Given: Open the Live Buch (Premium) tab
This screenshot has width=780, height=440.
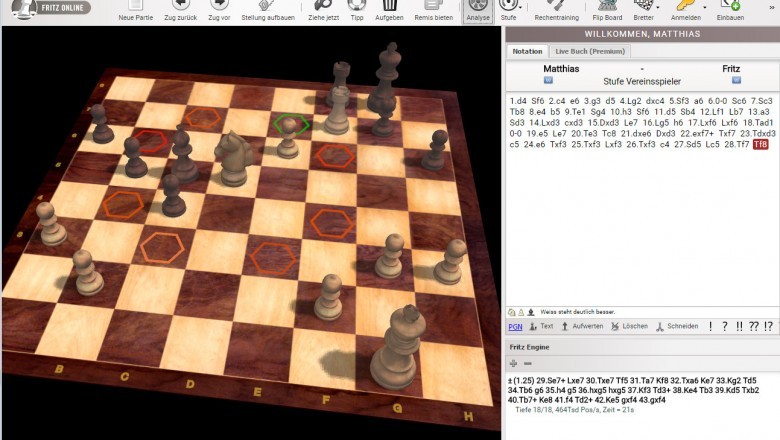Looking at the screenshot, I should (590, 51).
